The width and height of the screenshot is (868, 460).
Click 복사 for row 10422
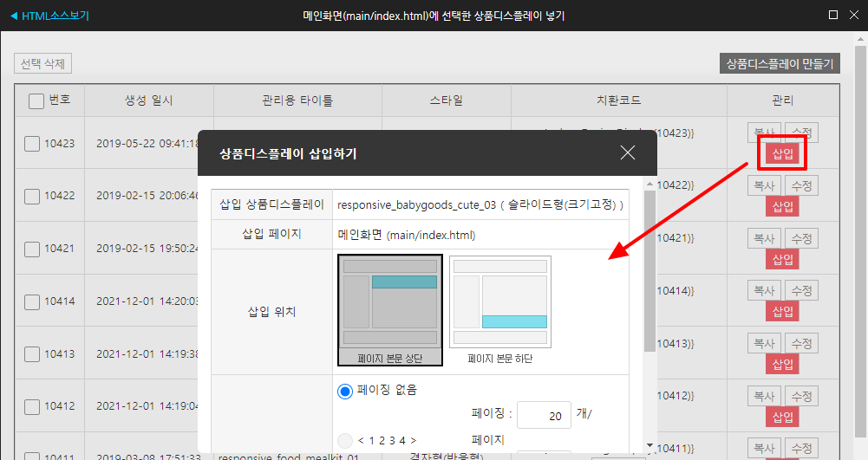pos(764,185)
